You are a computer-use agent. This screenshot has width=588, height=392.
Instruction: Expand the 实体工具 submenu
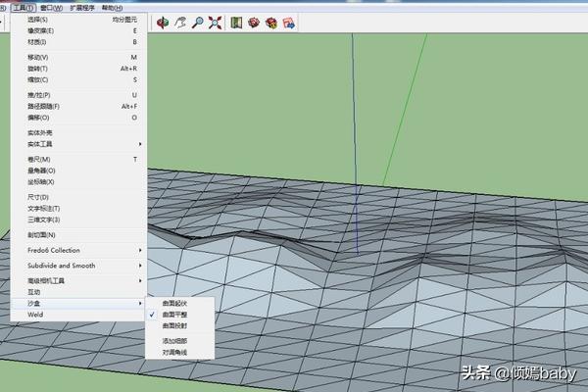tap(78, 144)
